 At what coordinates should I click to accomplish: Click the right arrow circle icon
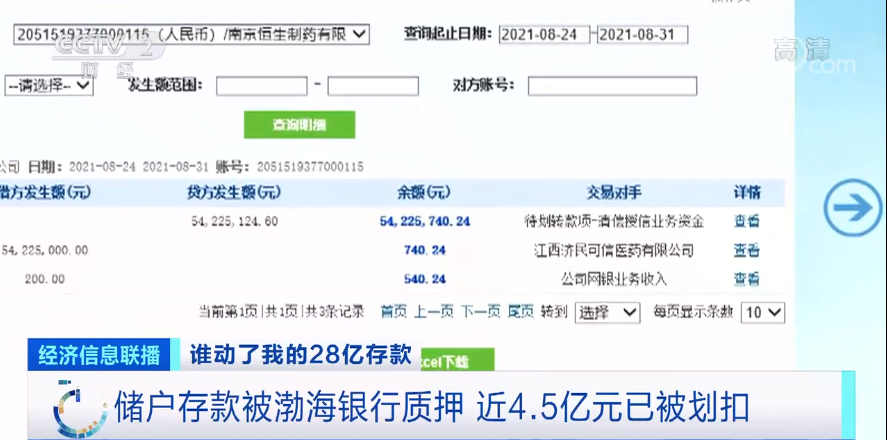[x=852, y=208]
